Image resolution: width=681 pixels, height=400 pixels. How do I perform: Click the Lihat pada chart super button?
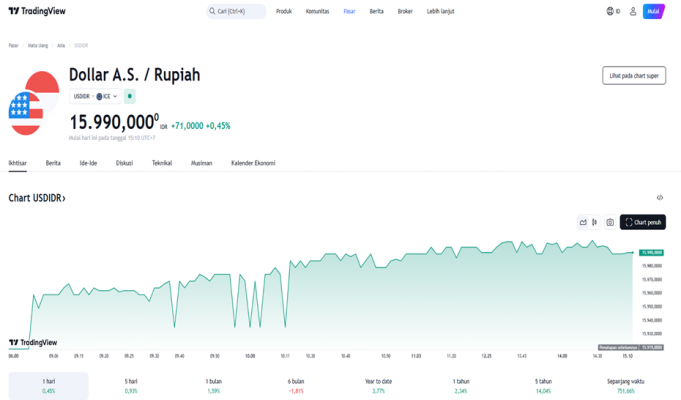coord(634,76)
